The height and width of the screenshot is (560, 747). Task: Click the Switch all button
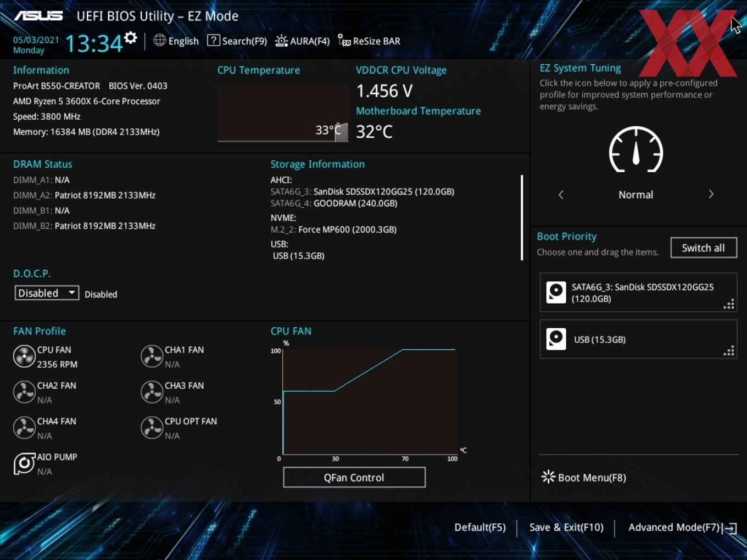(x=703, y=248)
